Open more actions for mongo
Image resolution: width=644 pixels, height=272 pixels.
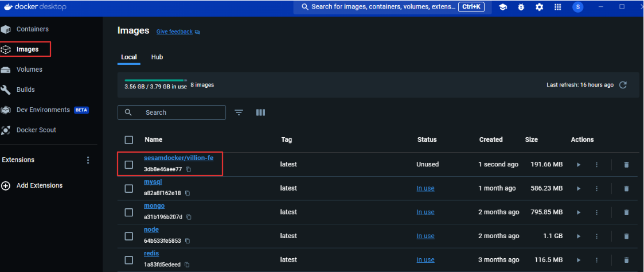(x=597, y=212)
